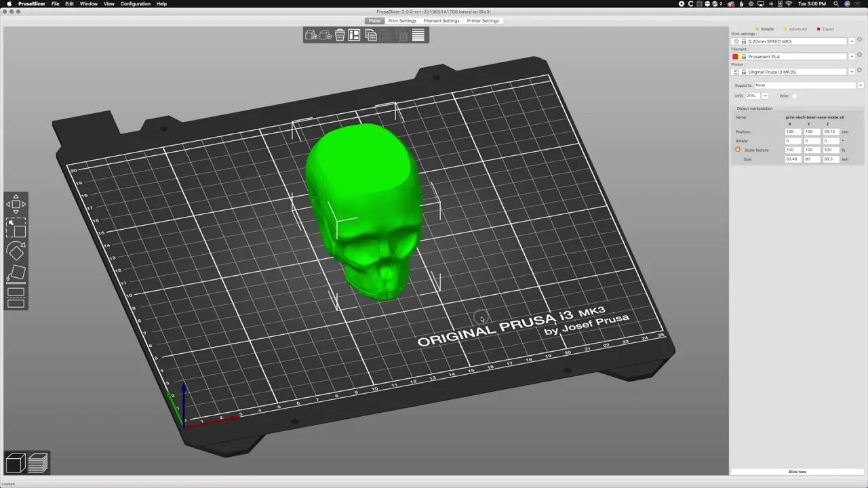Select the Add model toolbar icon

coord(311,35)
